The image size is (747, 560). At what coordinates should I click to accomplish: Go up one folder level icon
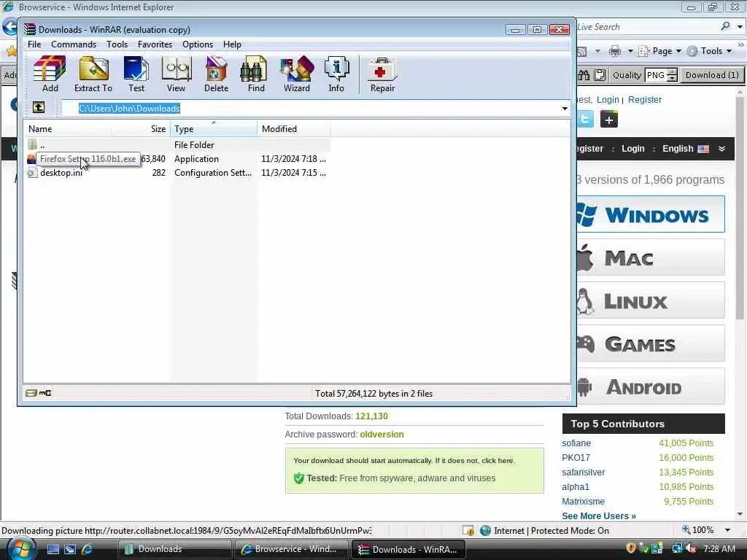tap(39, 108)
